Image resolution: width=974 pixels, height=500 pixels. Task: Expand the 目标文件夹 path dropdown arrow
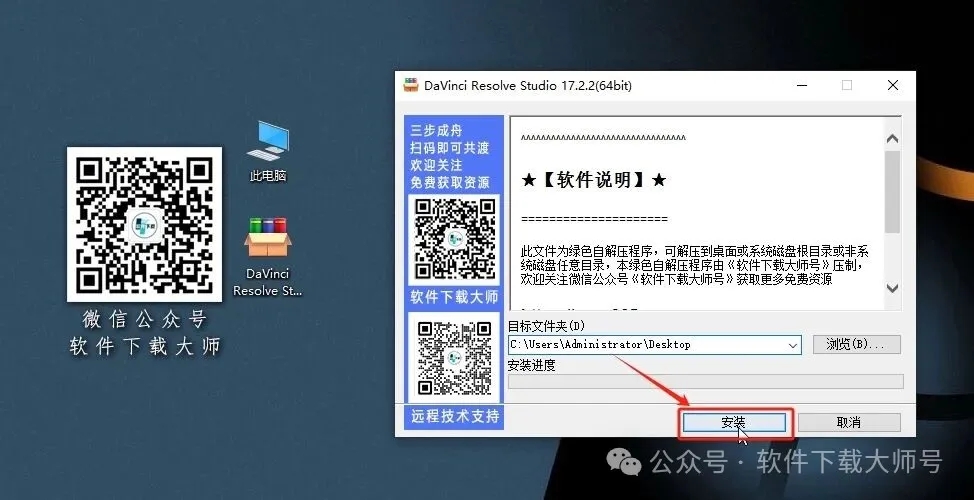pyautogui.click(x=793, y=345)
